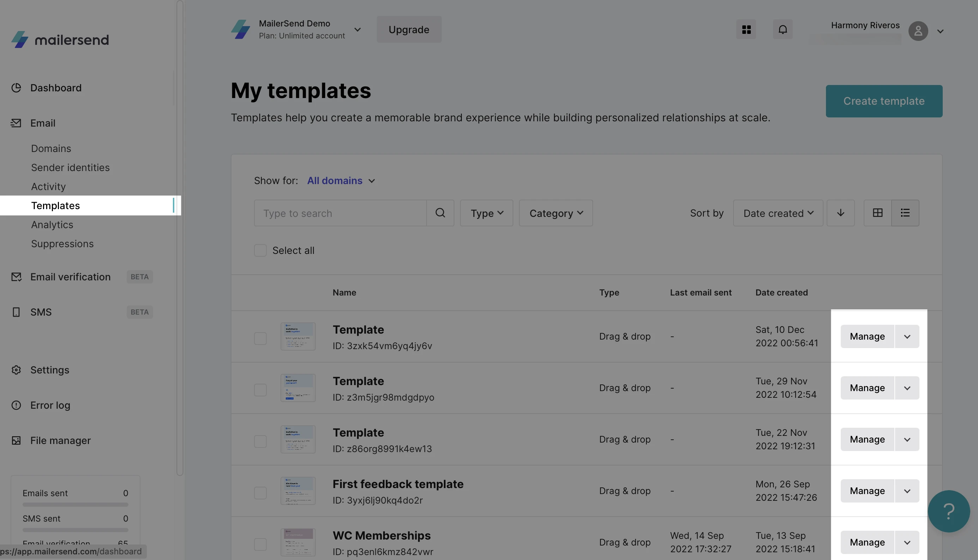Switch to grid view layout

877,213
